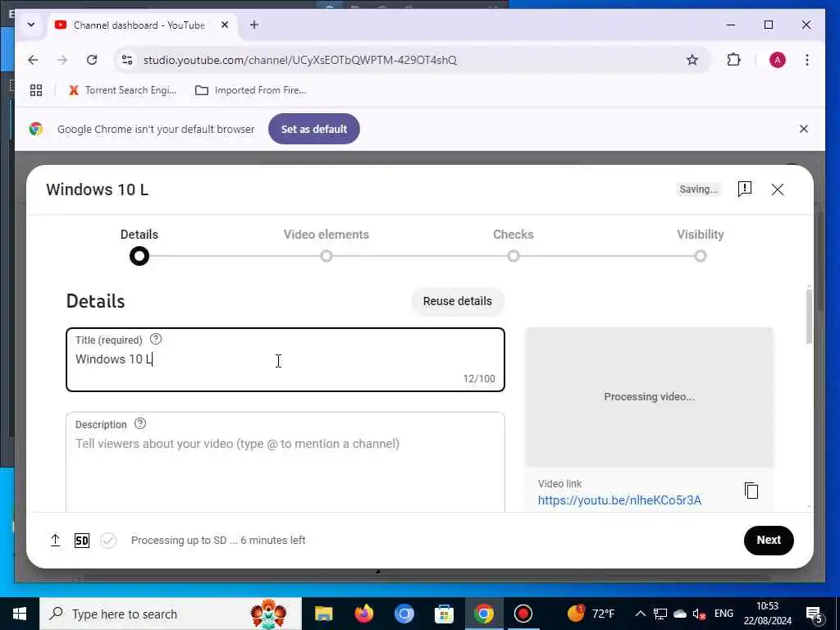
Task: Click Next to continue the upload
Action: tap(768, 540)
